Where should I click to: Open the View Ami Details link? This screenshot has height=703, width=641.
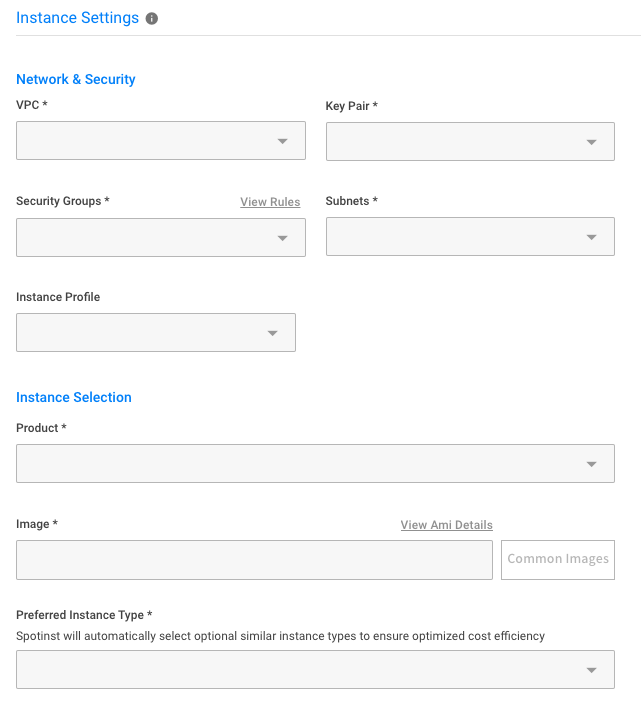[x=446, y=525]
